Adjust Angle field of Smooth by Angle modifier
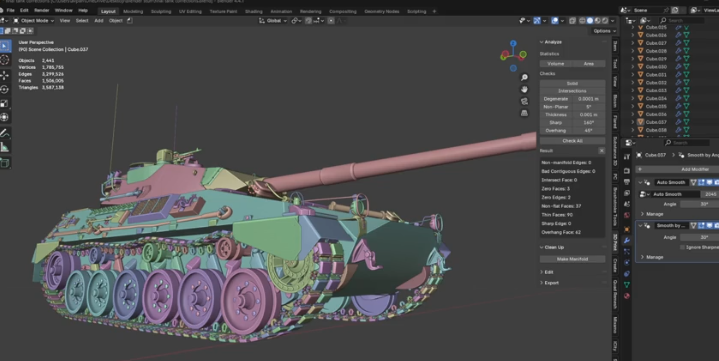Image resolution: width=719 pixels, height=361 pixels. pos(699,238)
